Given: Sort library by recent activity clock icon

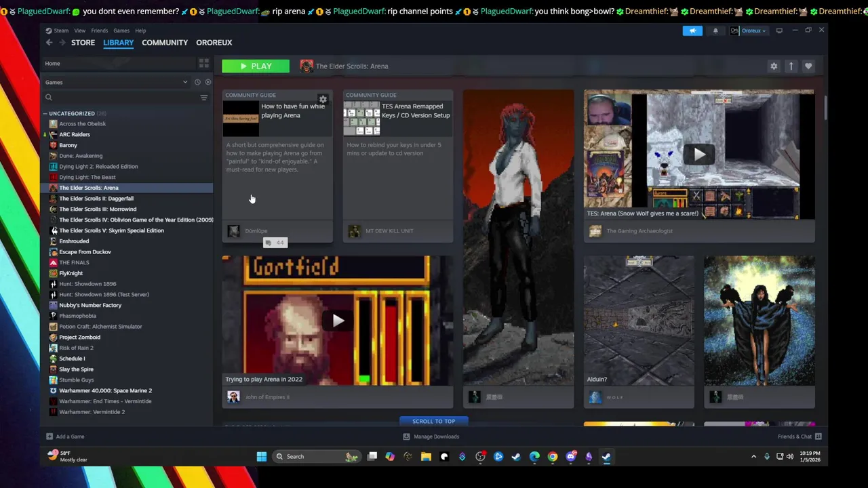Looking at the screenshot, I should (197, 82).
